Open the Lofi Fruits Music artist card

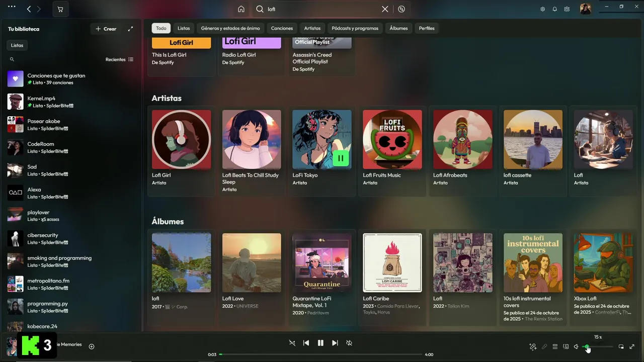[392, 150]
